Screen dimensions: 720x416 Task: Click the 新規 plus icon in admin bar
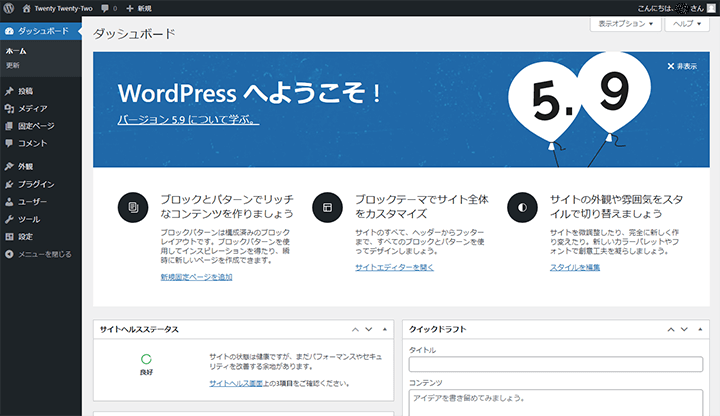pos(130,8)
